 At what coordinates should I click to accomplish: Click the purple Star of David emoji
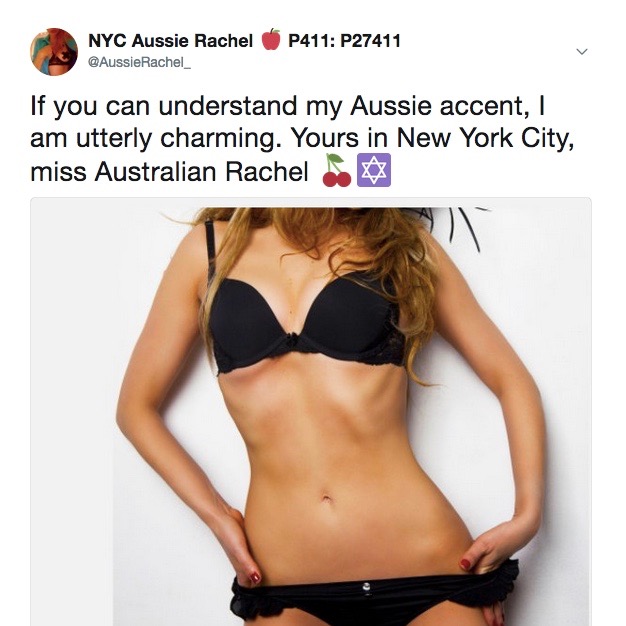pyautogui.click(x=374, y=170)
